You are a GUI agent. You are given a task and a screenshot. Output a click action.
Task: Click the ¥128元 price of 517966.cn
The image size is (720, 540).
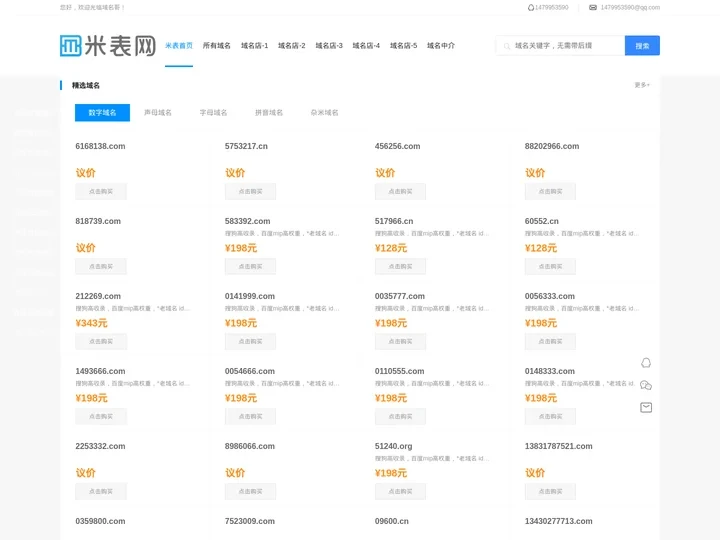tap(391, 248)
